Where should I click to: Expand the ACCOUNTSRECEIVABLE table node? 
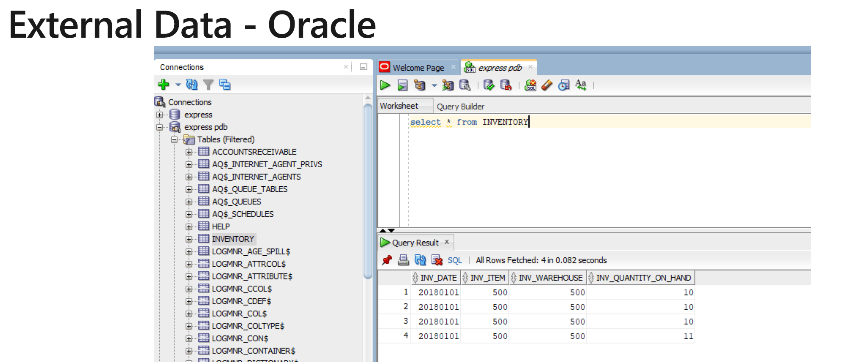pyautogui.click(x=189, y=152)
